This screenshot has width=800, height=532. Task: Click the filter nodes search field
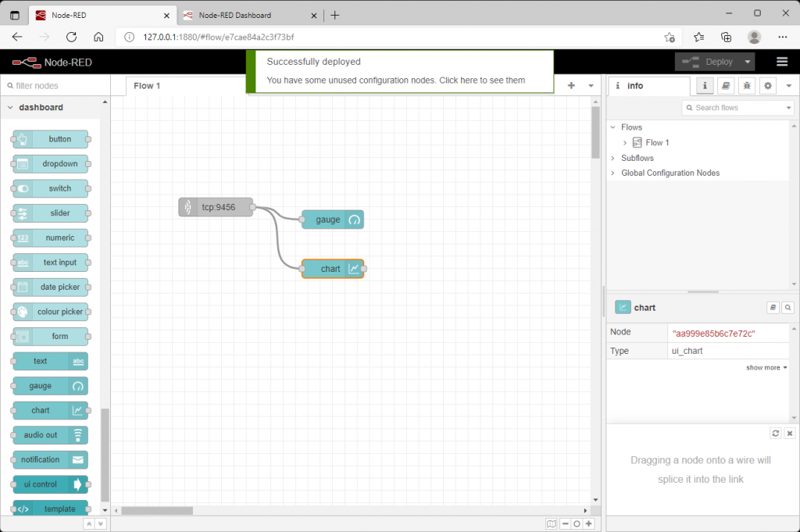(55, 86)
